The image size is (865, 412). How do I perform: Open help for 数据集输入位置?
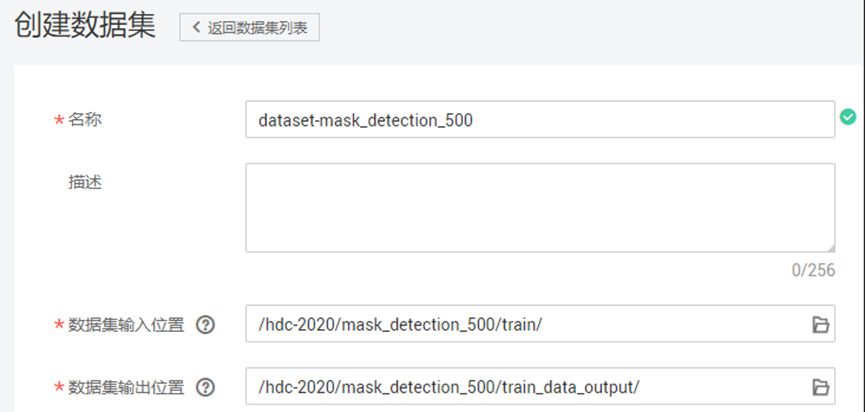tap(206, 324)
